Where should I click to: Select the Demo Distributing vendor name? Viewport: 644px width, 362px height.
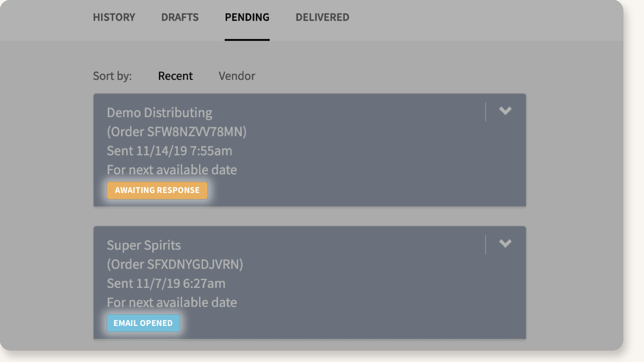[159, 112]
